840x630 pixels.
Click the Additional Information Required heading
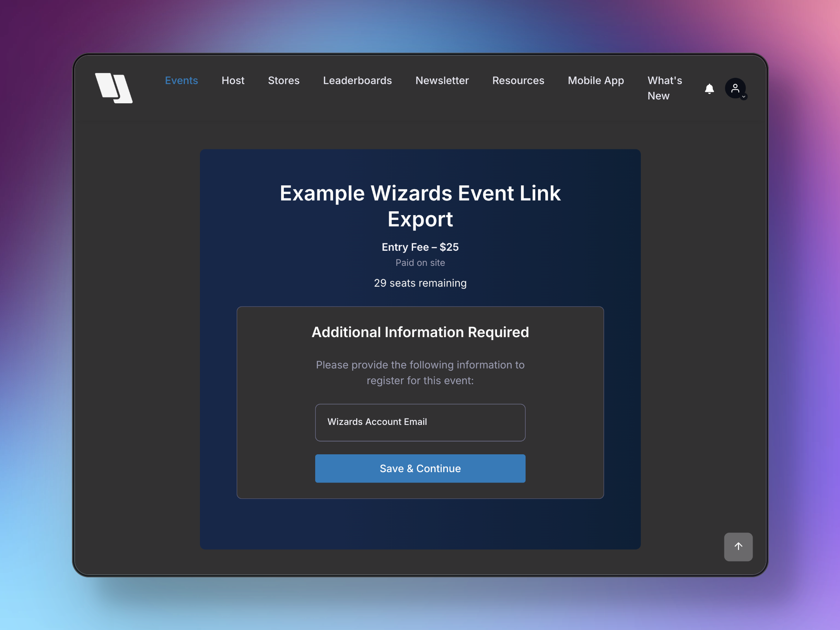[420, 332]
